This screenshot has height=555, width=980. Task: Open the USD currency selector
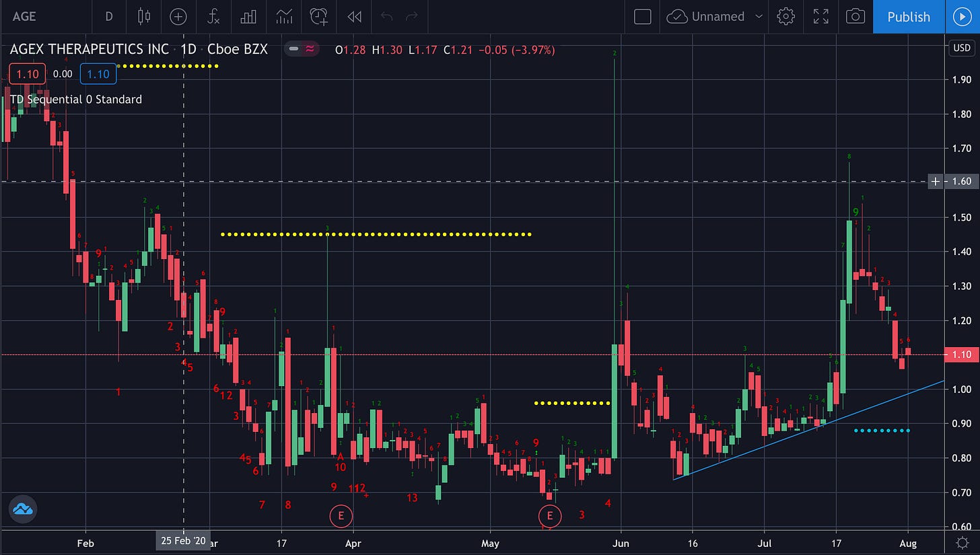click(x=960, y=48)
